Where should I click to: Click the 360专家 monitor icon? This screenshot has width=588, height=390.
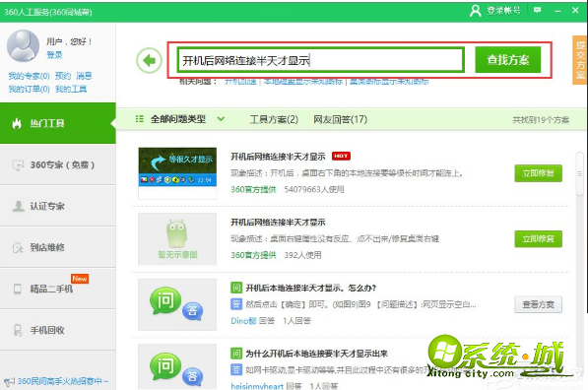(18, 165)
